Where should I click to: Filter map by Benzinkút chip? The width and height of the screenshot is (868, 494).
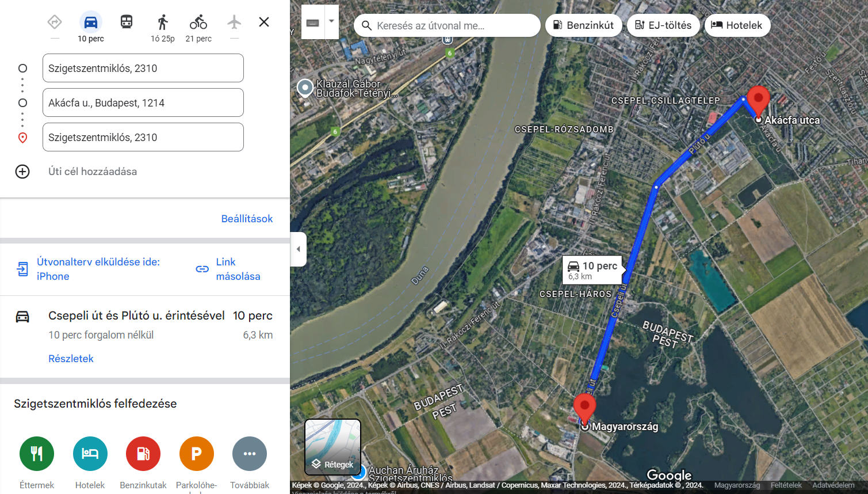[x=584, y=25]
